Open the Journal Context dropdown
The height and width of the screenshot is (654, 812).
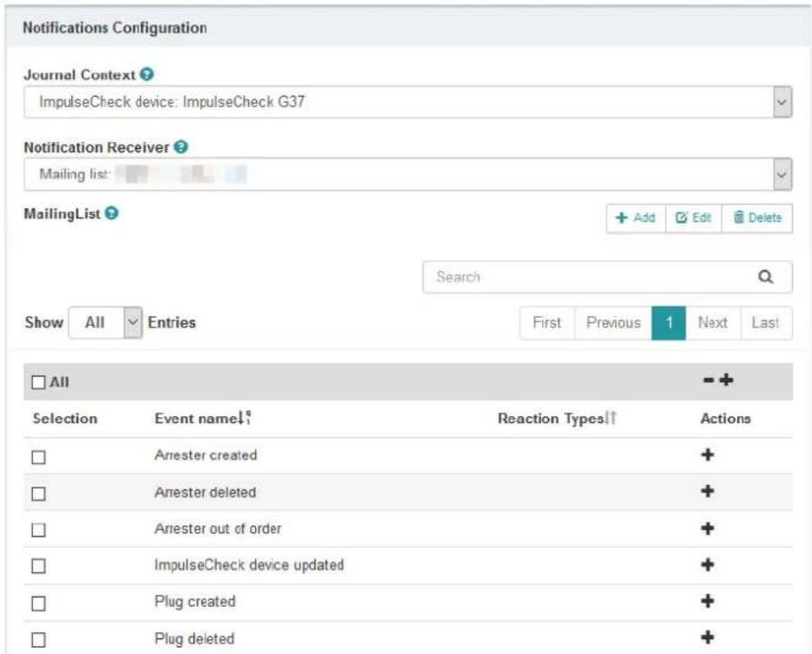pos(408,102)
